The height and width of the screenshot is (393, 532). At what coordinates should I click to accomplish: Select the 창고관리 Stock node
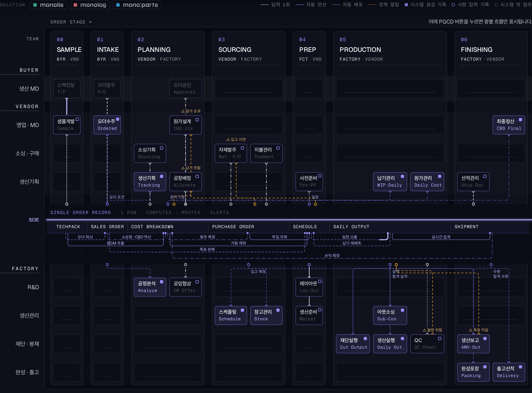coord(266,315)
